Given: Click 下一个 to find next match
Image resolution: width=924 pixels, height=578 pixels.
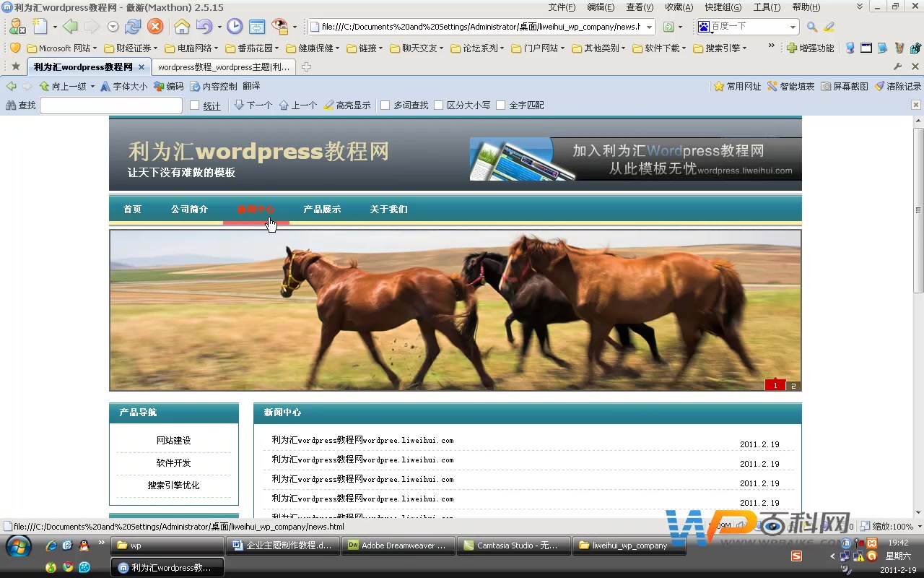Looking at the screenshot, I should click(253, 105).
